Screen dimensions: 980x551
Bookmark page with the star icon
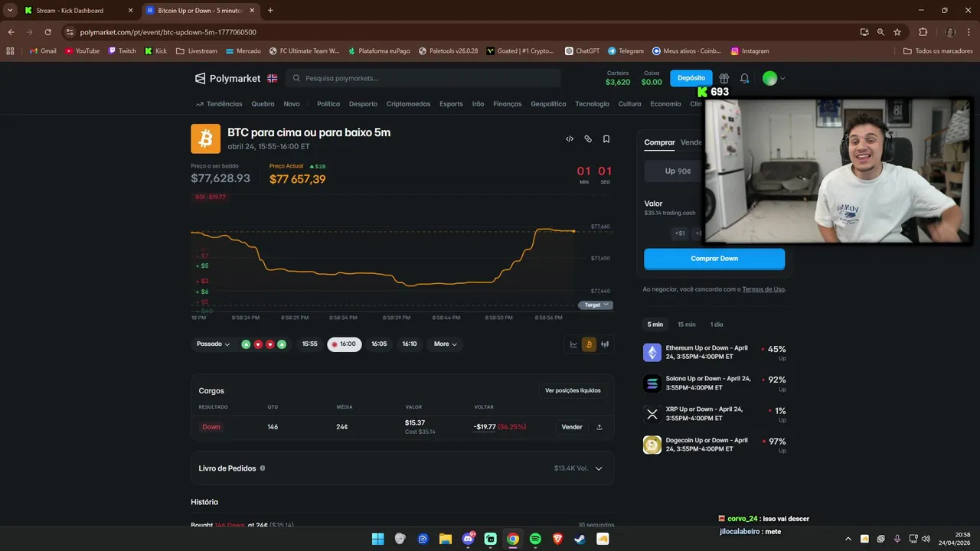pyautogui.click(x=897, y=32)
